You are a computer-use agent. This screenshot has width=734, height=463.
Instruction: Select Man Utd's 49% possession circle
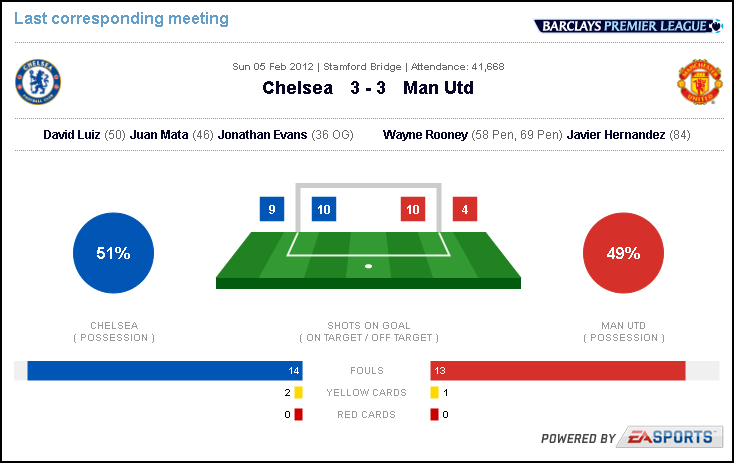(623, 253)
